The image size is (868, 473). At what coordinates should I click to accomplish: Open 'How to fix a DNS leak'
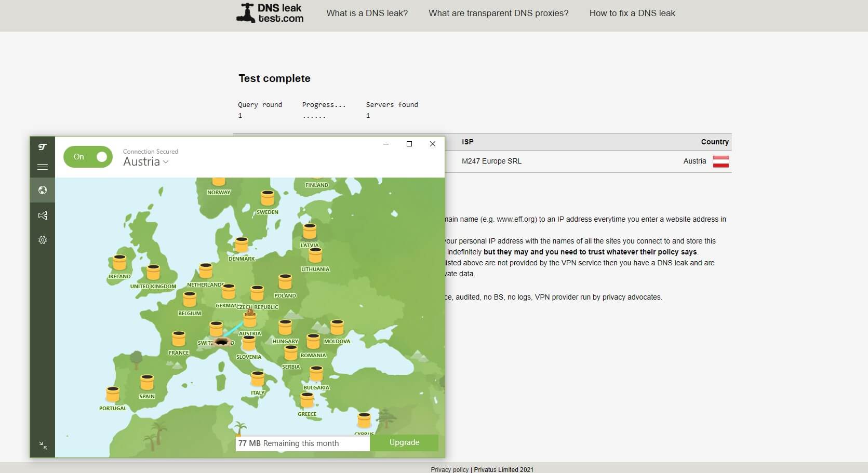coord(632,13)
